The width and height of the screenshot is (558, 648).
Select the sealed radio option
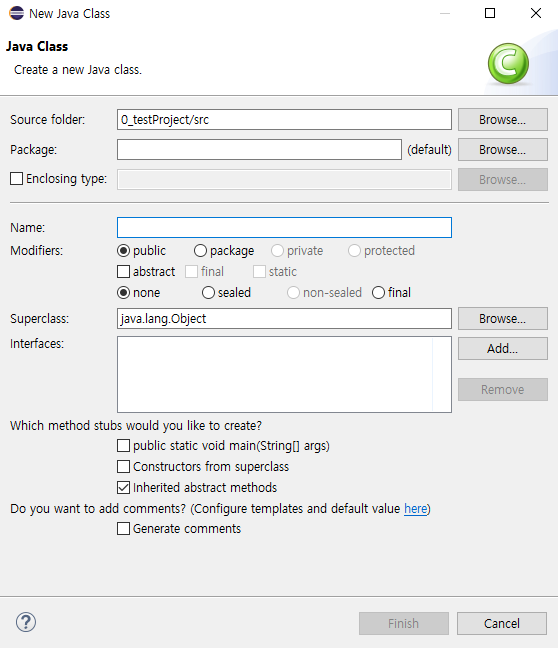(208, 293)
